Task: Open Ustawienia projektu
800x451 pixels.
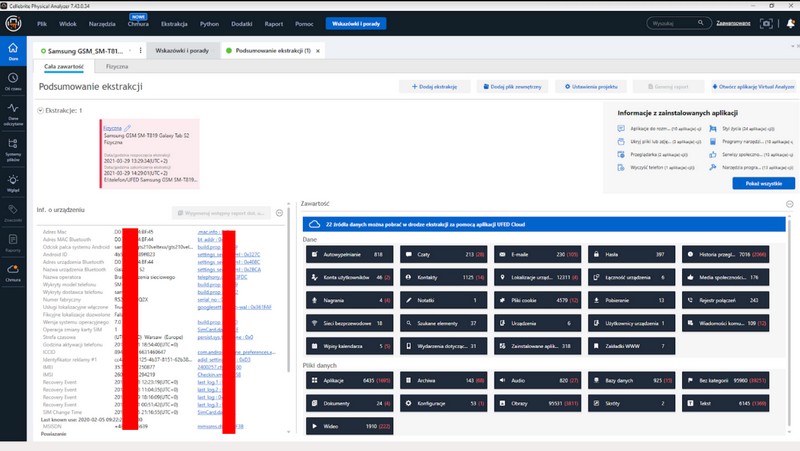Action: tap(591, 87)
